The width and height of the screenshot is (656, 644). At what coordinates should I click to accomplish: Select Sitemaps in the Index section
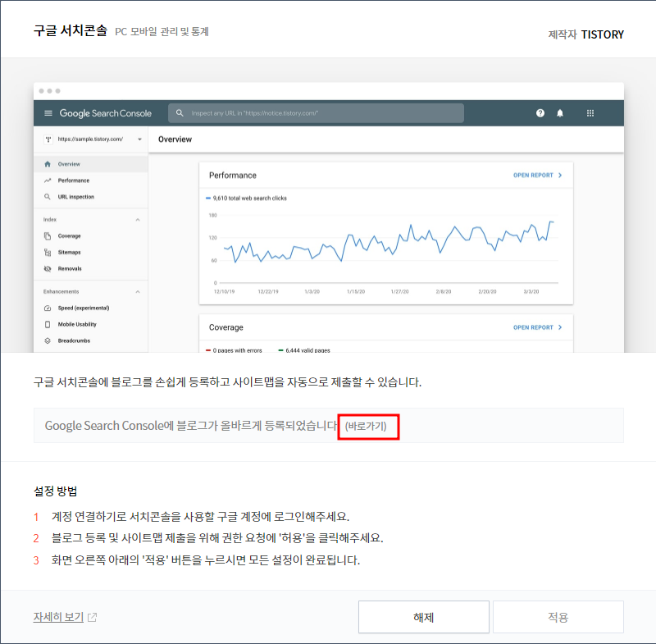point(70,252)
